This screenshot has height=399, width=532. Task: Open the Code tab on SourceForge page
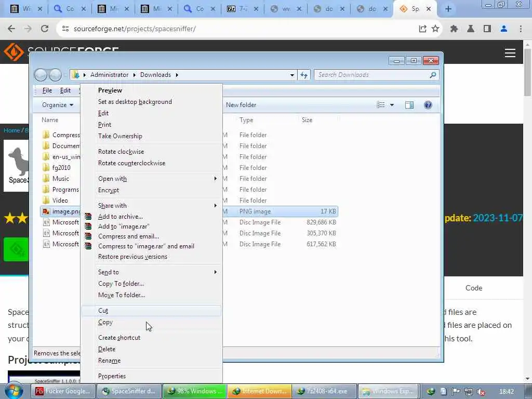[x=474, y=288]
